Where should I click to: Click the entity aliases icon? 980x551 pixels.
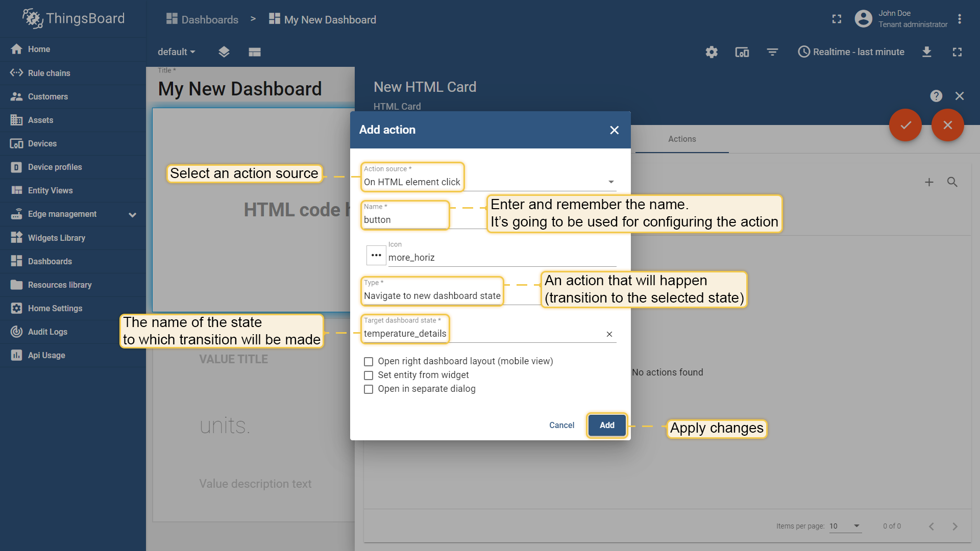click(742, 52)
